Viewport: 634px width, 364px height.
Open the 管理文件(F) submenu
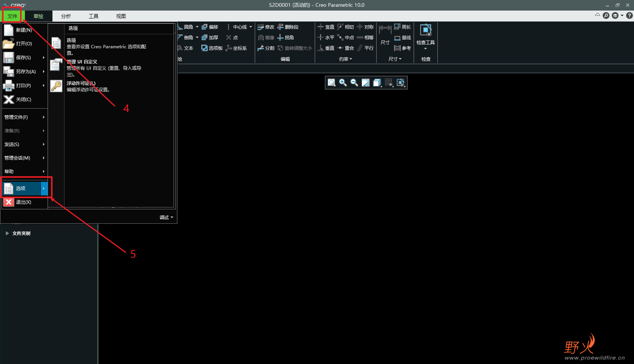point(25,117)
